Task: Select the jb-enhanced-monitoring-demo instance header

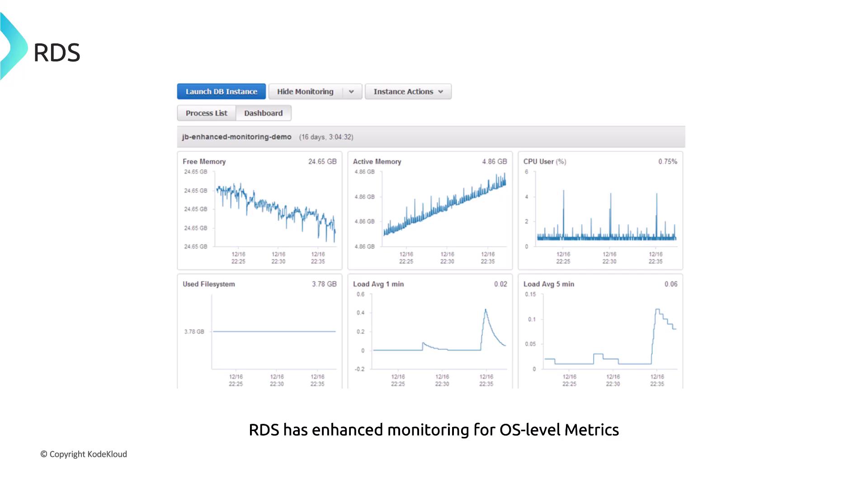Action: (236, 137)
